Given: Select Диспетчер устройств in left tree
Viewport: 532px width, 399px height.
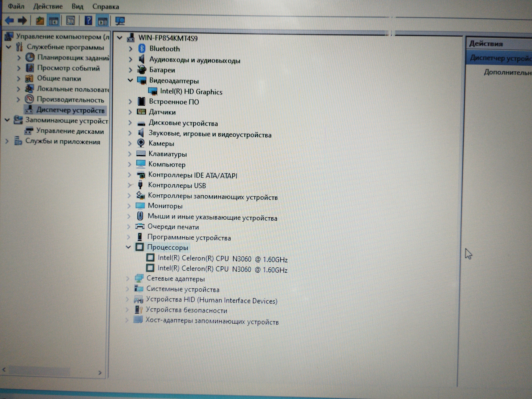Looking at the screenshot, I should tap(71, 110).
